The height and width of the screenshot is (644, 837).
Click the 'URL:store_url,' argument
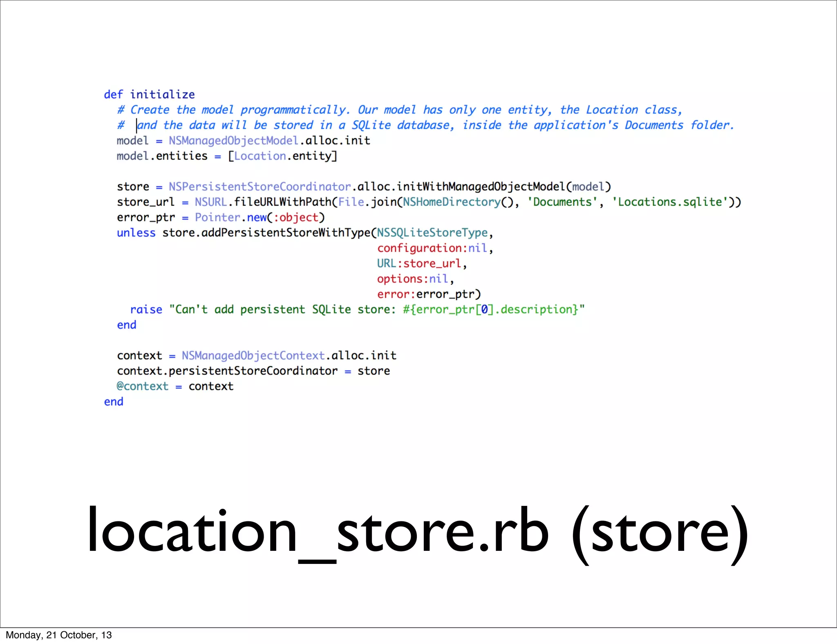[422, 264]
